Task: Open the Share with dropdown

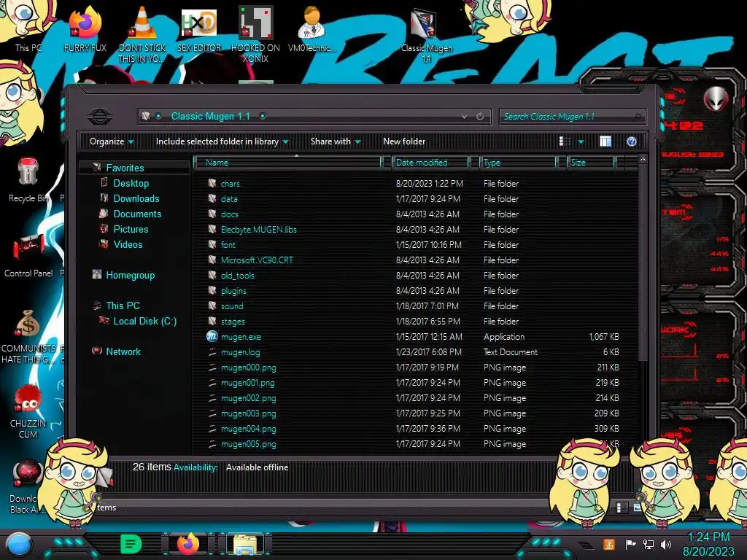Action: 336,141
